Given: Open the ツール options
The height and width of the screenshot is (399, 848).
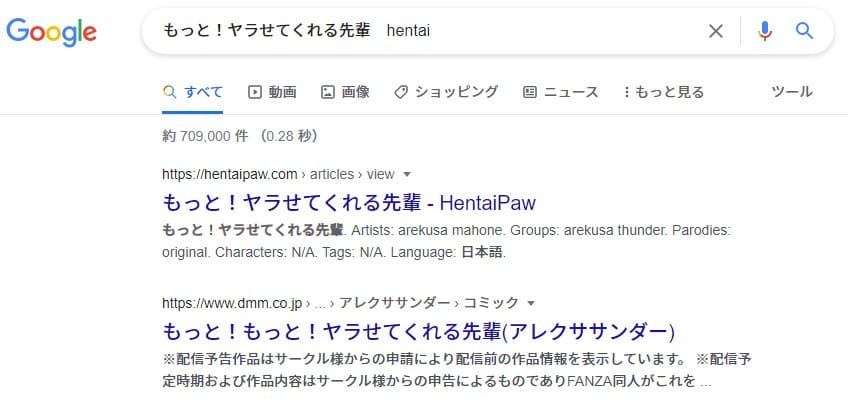Looking at the screenshot, I should (x=792, y=92).
